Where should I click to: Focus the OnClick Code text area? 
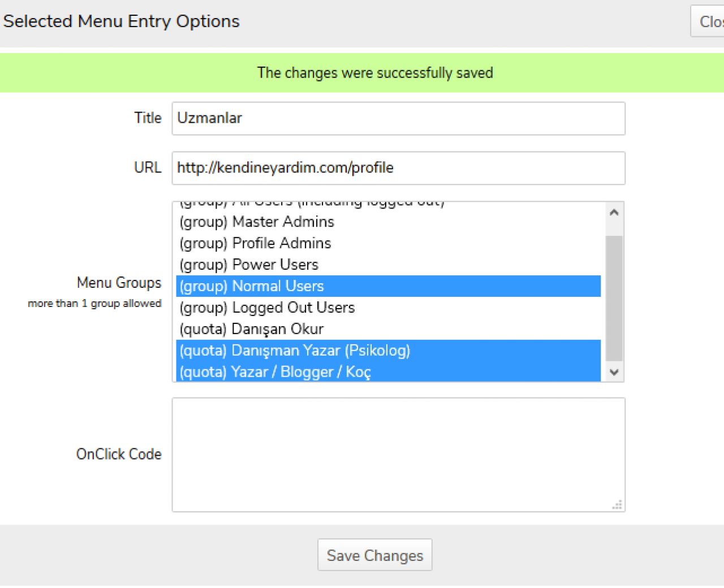pos(398,455)
